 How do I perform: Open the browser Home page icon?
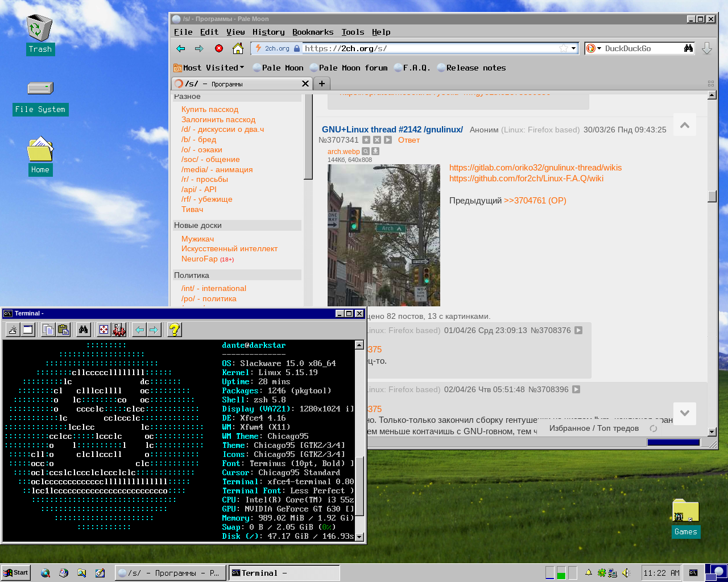click(238, 48)
